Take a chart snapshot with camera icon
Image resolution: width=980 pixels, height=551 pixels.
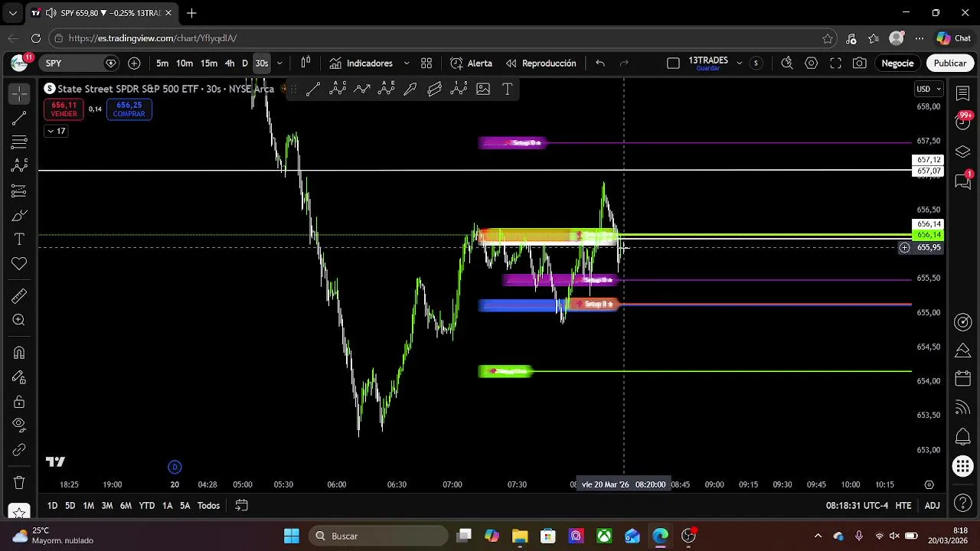(x=860, y=64)
